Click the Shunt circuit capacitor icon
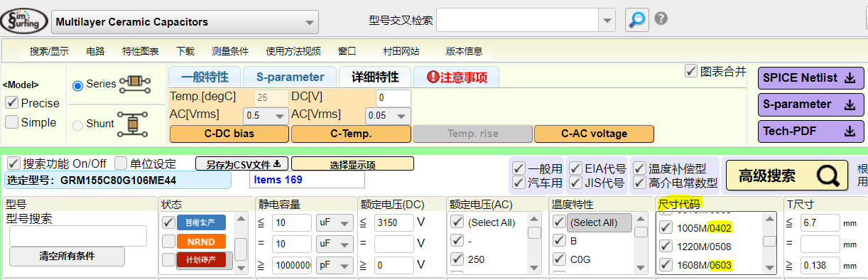868x280 pixels. (133, 124)
